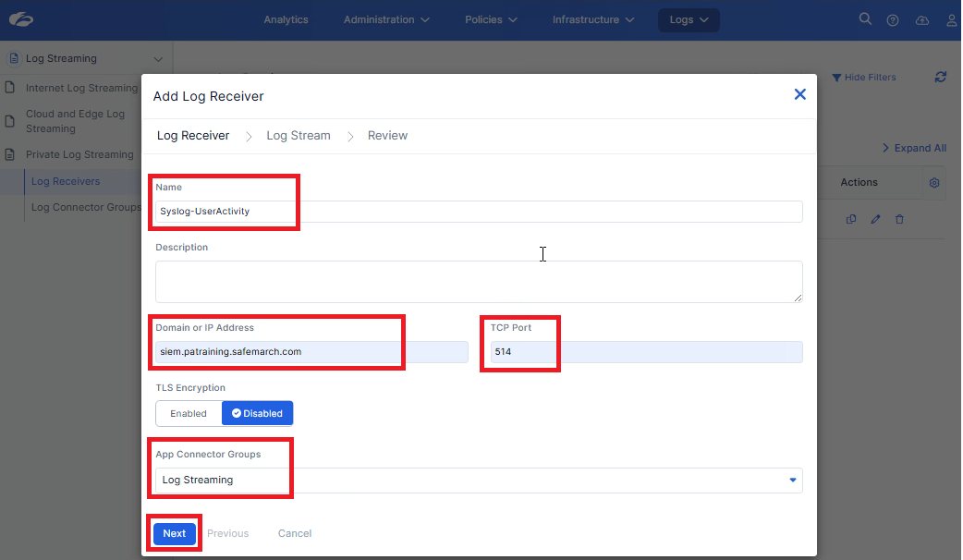Open Internet Log Streaming in sidebar
The height and width of the screenshot is (560, 963).
click(x=81, y=88)
